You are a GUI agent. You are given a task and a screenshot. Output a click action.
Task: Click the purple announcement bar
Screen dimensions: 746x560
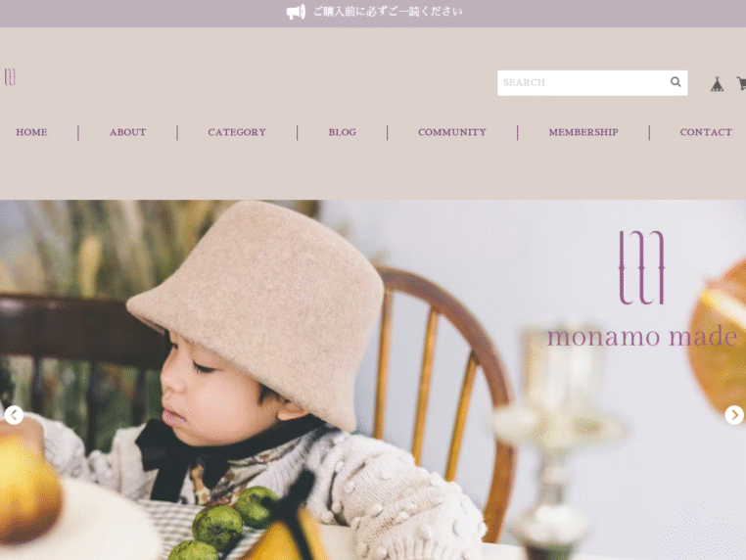pos(373,14)
